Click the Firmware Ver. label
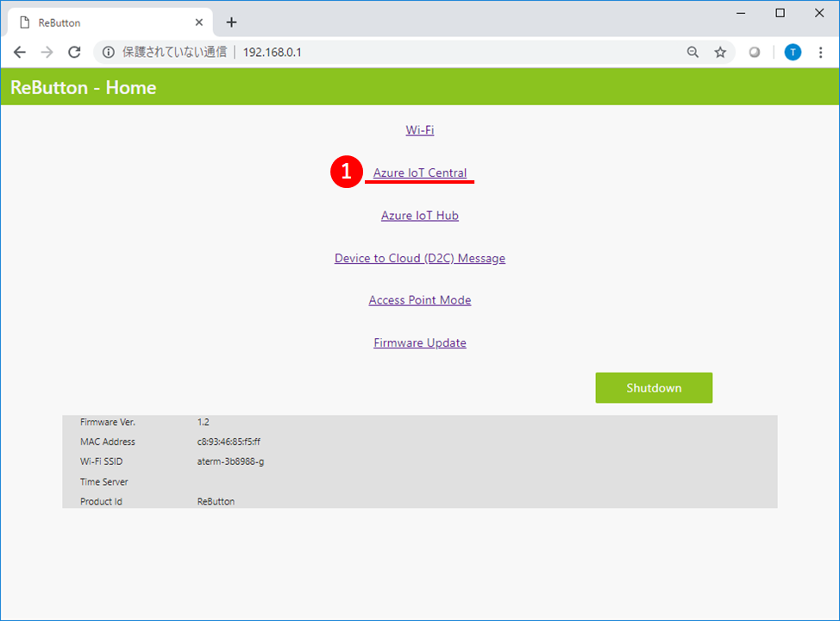This screenshot has width=840, height=621. 108,423
